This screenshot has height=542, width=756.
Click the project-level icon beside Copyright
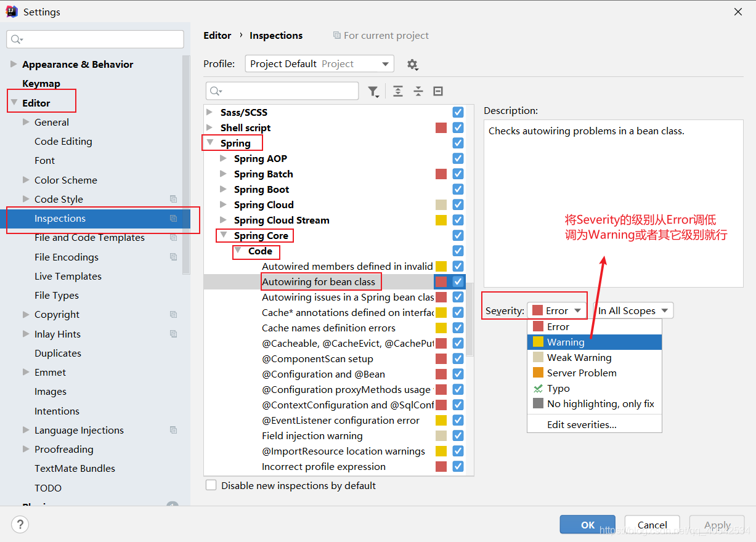[x=173, y=314]
